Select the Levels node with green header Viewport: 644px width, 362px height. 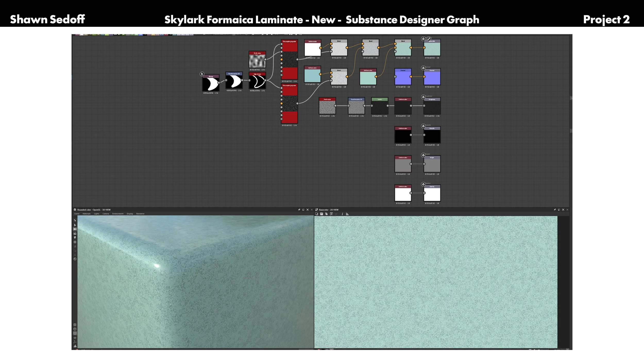click(380, 106)
